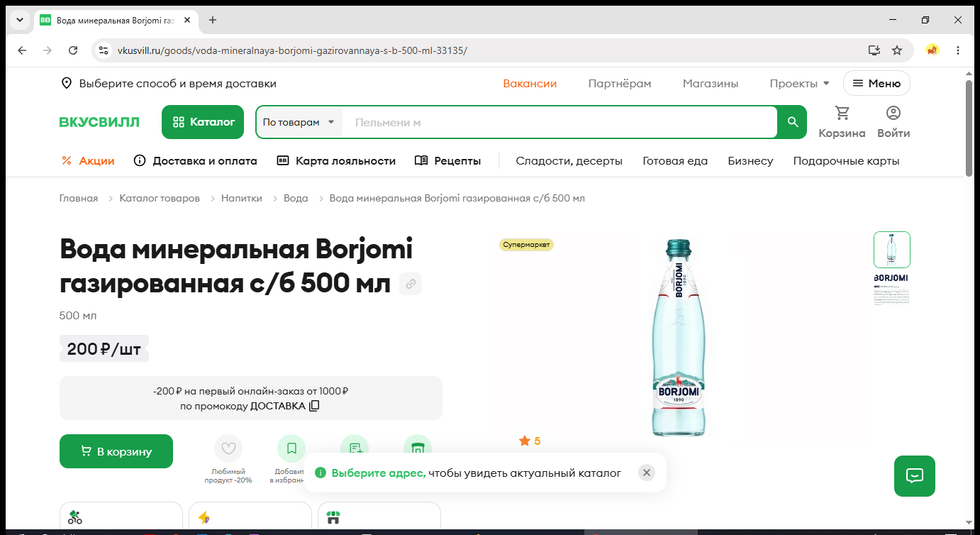Open the shopping cart (Корзина)
The height and width of the screenshot is (535, 980).
(842, 122)
